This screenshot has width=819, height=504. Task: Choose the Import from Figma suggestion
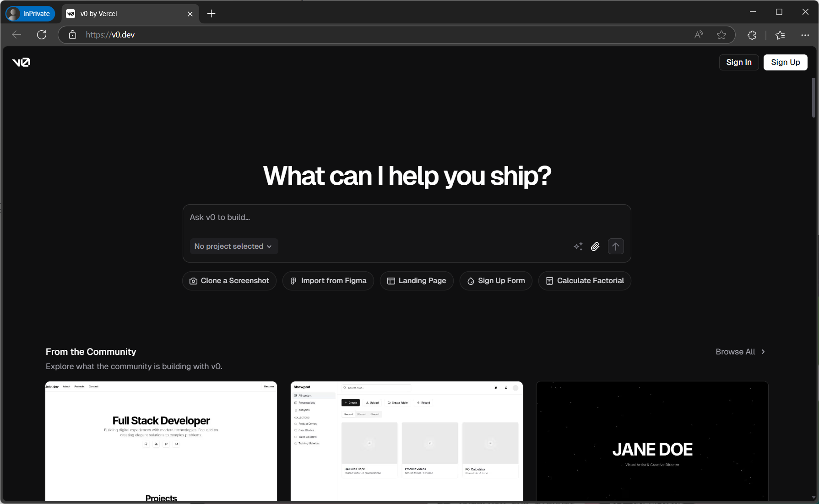(x=328, y=281)
